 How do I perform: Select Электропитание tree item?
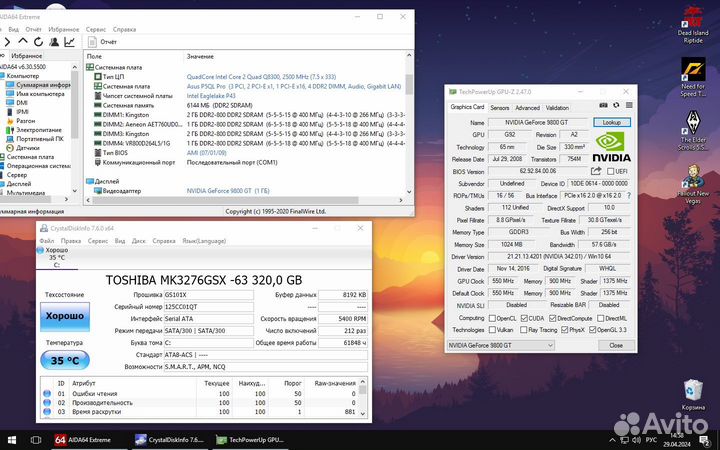coord(34,130)
